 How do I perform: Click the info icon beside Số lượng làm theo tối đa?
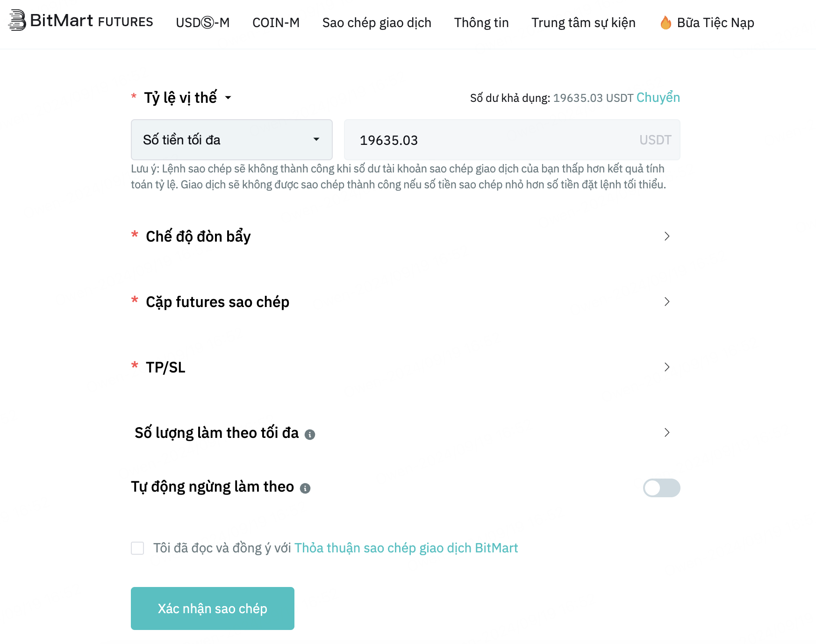310,435
